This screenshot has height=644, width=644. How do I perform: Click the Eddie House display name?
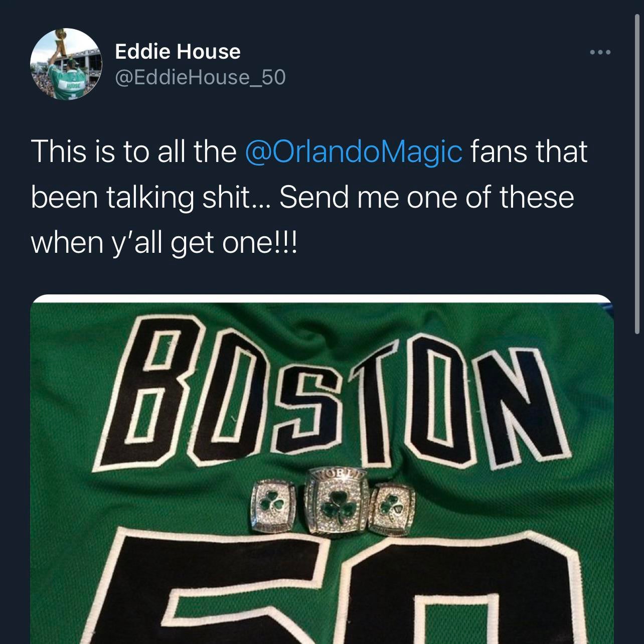click(x=178, y=51)
